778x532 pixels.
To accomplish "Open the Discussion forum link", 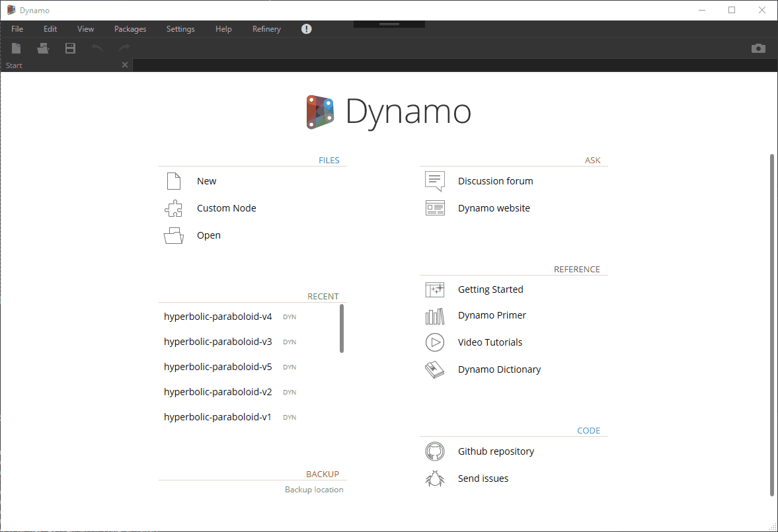I will [x=496, y=181].
